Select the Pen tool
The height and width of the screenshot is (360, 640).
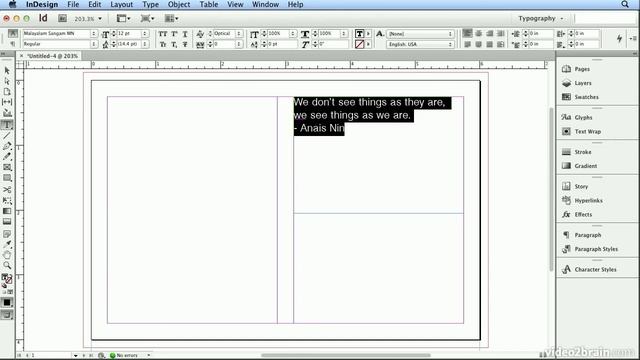pos(7,146)
